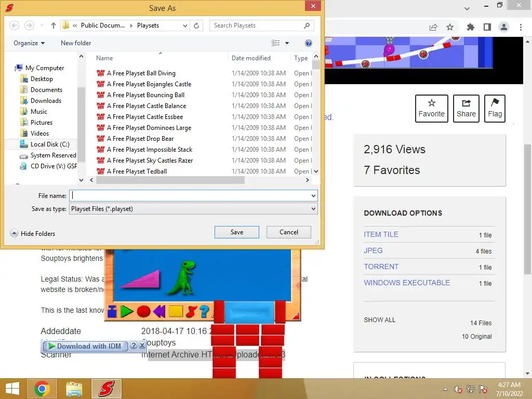This screenshot has height=399, width=532.
Task: Click the red circle in the Souptoys toolbar
Action: (143, 311)
